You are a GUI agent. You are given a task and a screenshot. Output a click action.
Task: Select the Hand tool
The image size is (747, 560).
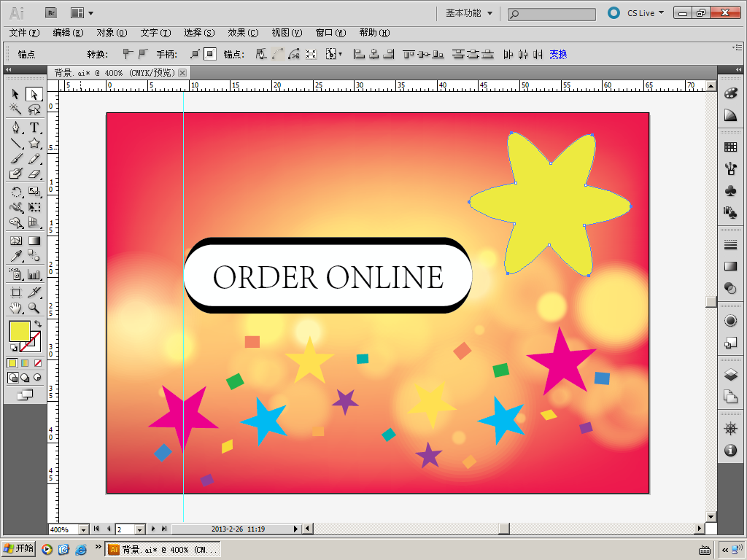coord(16,308)
